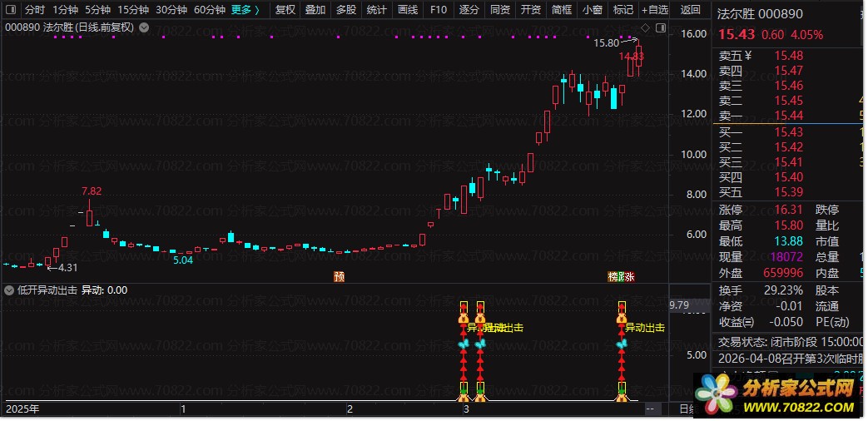Select the 60分钟 period tab
868x421 pixels.
pos(210,9)
